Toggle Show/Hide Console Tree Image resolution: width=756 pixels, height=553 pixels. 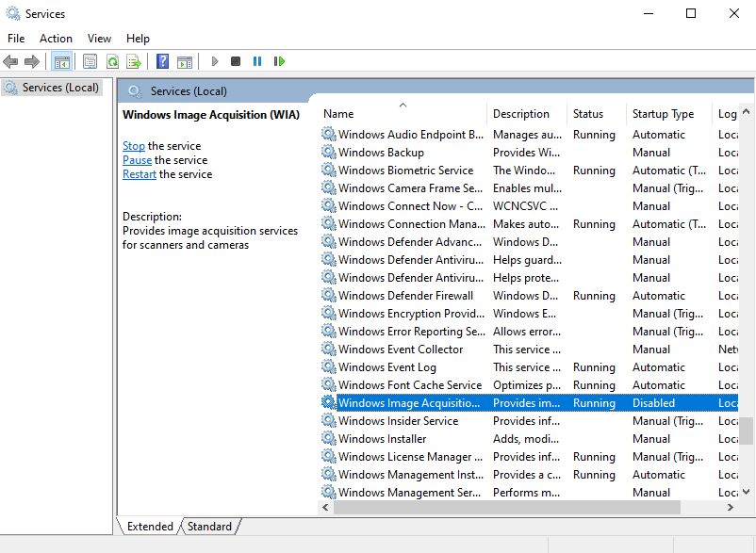pyautogui.click(x=62, y=60)
